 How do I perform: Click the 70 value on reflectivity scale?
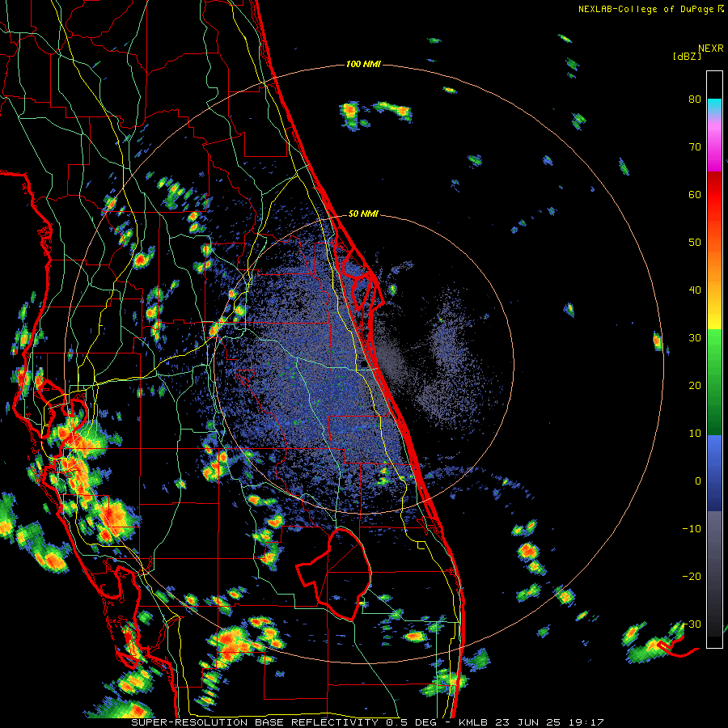pos(695,146)
